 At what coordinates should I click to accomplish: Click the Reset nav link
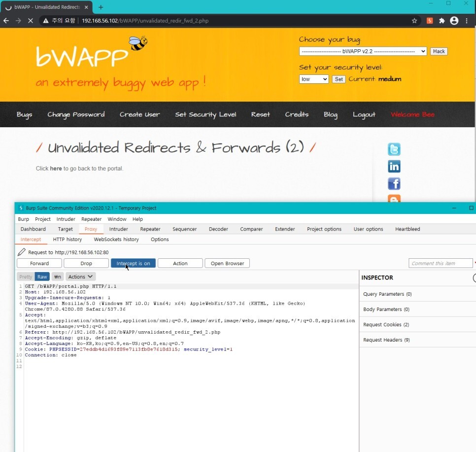(261, 114)
